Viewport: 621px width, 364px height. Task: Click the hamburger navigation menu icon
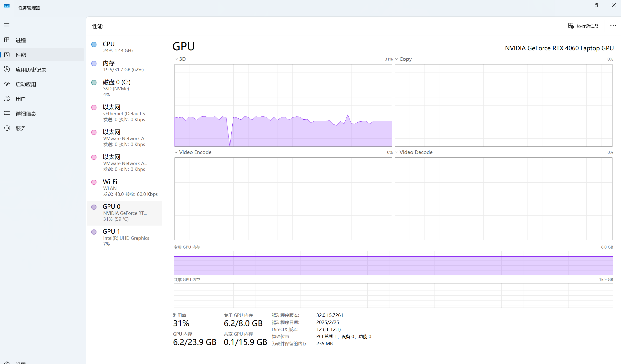click(x=7, y=25)
